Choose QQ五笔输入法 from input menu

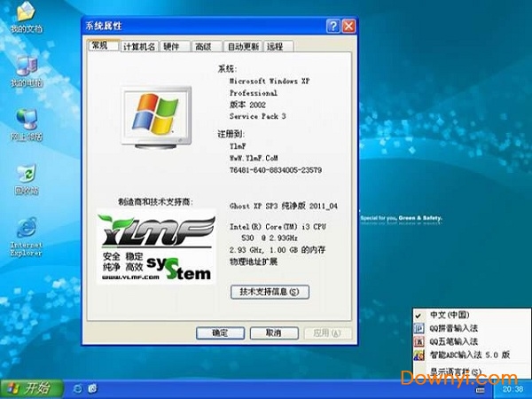pyautogui.click(x=472, y=341)
